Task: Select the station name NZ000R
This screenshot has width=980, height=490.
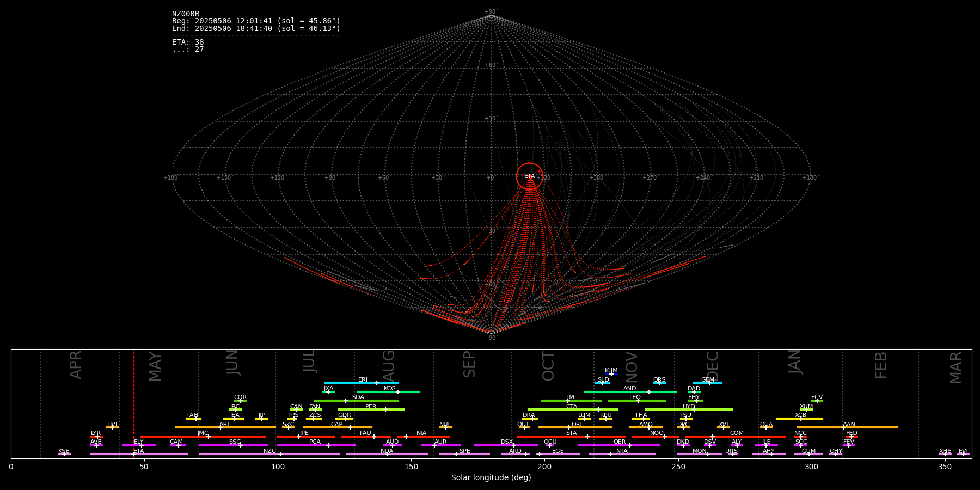Action: [x=186, y=14]
